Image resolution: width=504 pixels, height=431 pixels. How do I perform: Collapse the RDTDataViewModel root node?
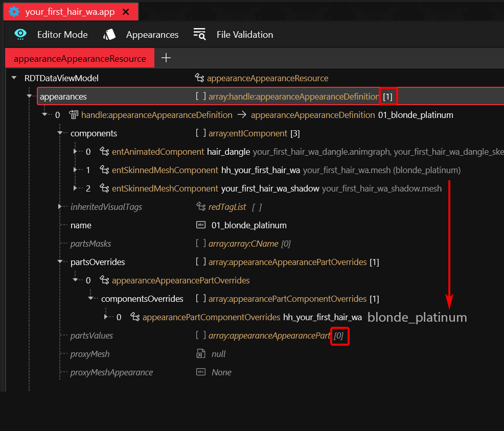14,78
